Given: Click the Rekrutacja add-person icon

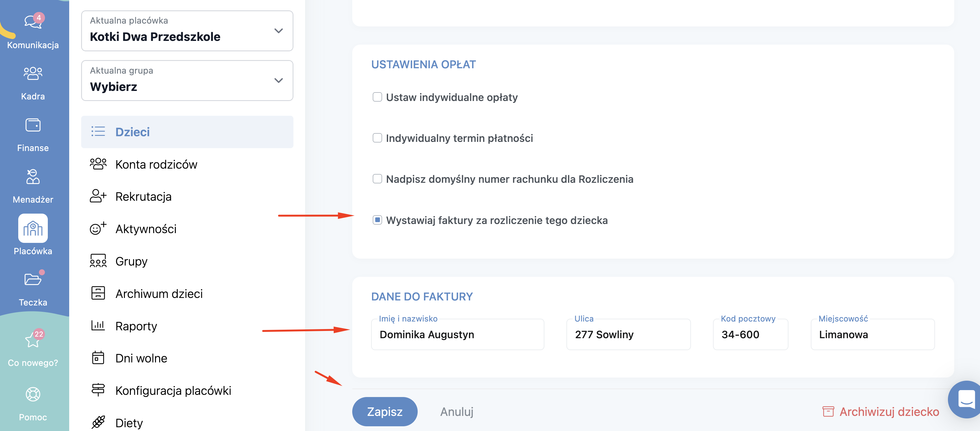Looking at the screenshot, I should click(x=98, y=196).
